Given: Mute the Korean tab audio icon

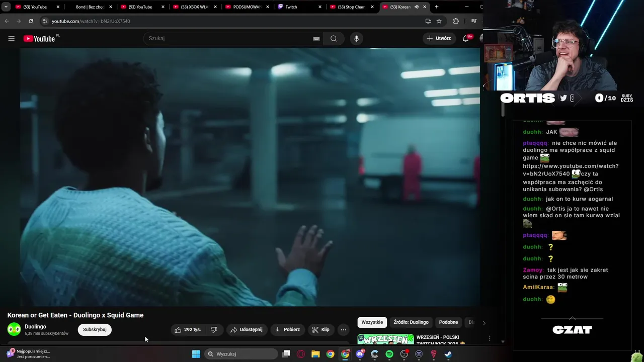Looking at the screenshot, I should coord(417,7).
